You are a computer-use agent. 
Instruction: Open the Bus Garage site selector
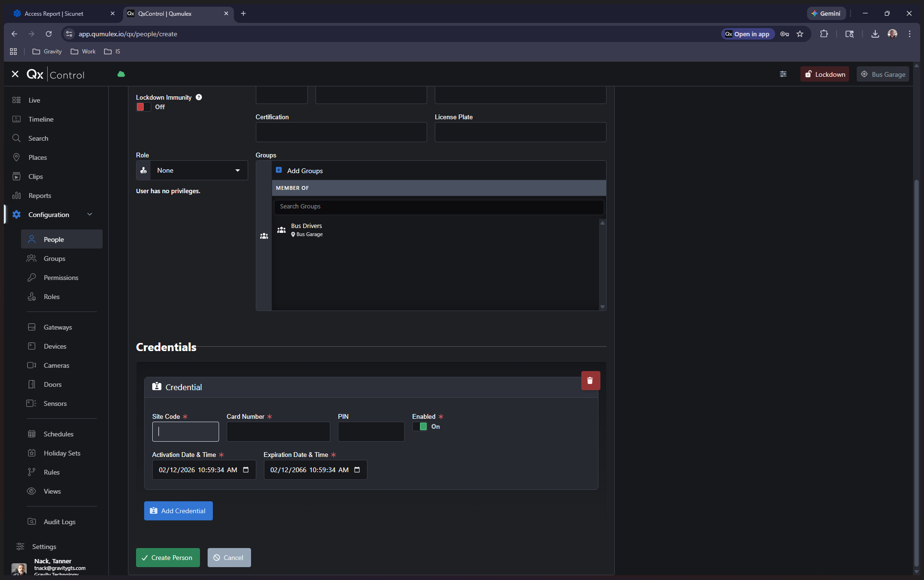coord(883,74)
